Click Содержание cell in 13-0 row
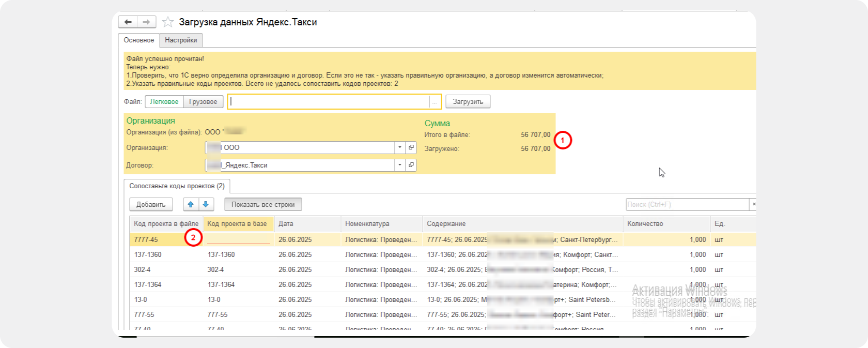Screen dimensions: 868x348 pos(523,300)
